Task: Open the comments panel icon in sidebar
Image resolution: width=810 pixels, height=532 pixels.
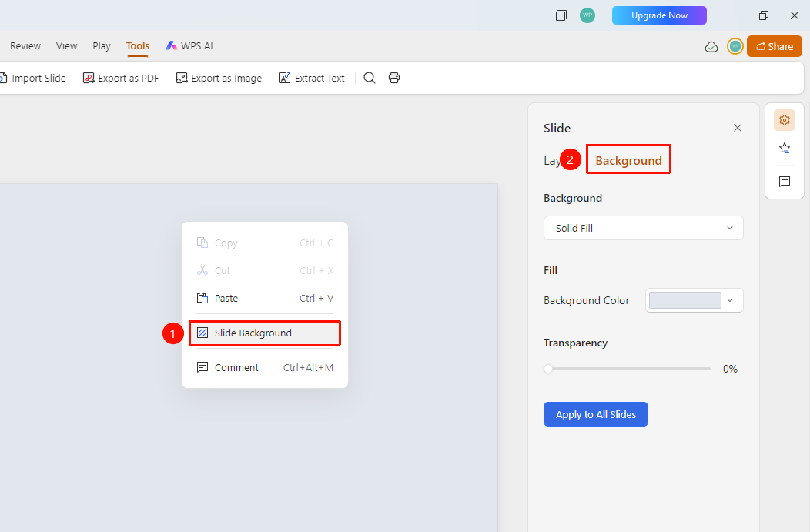Action: [x=784, y=181]
